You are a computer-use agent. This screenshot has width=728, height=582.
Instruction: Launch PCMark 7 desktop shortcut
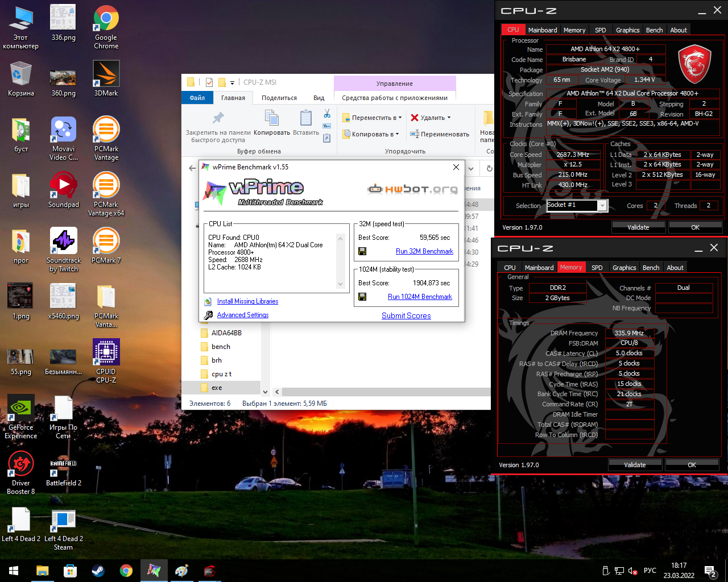(106, 246)
